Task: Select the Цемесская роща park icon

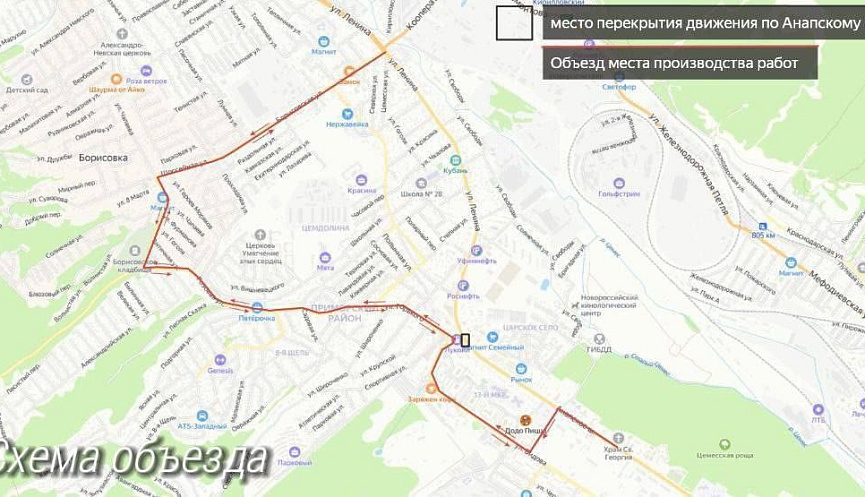Action: click(724, 445)
